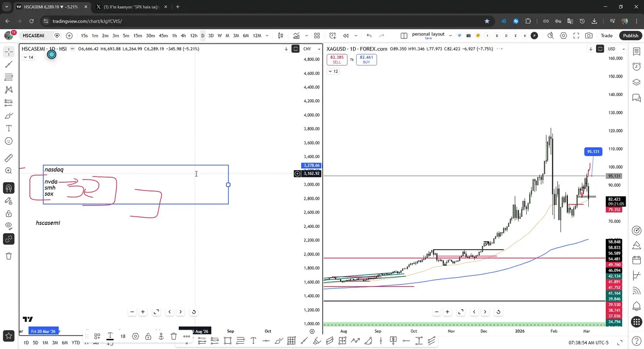Viewport: 644px width, 349px height.
Task: Toggle magnet mode in left sidebar
Action: (9, 188)
